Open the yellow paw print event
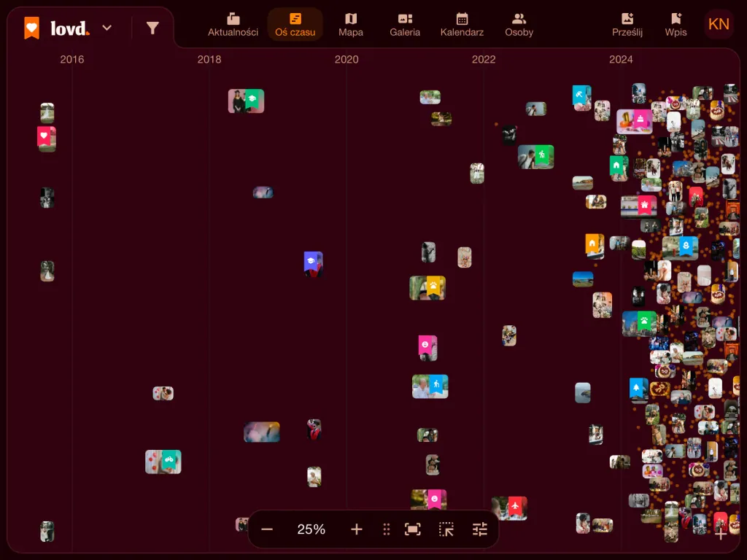Screen dimensions: 747x560 point(427,287)
